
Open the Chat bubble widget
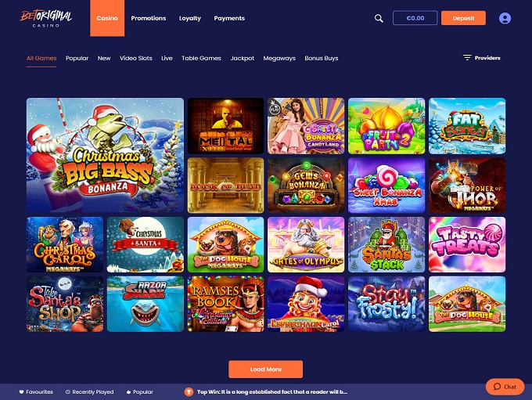click(x=505, y=387)
